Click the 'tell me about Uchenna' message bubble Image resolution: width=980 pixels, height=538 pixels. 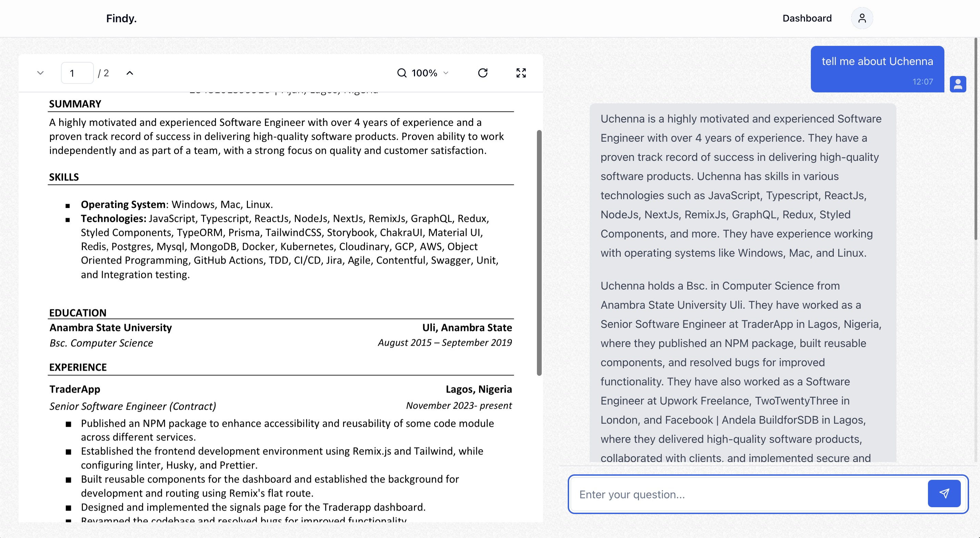877,69
